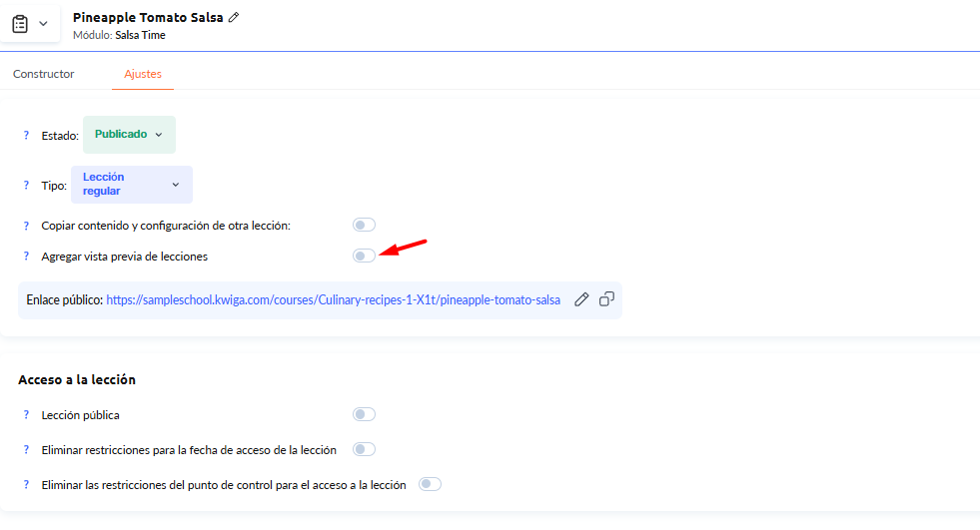Enable Agregar vista previa de lecciones
The height and width of the screenshot is (530, 980).
(364, 256)
